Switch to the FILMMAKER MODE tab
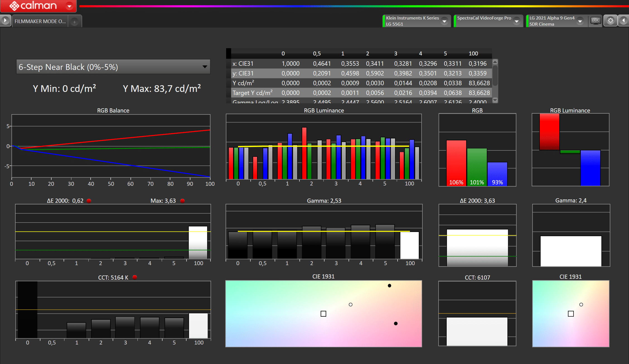Screen dimensions: 629x364 pyautogui.click(x=40, y=21)
